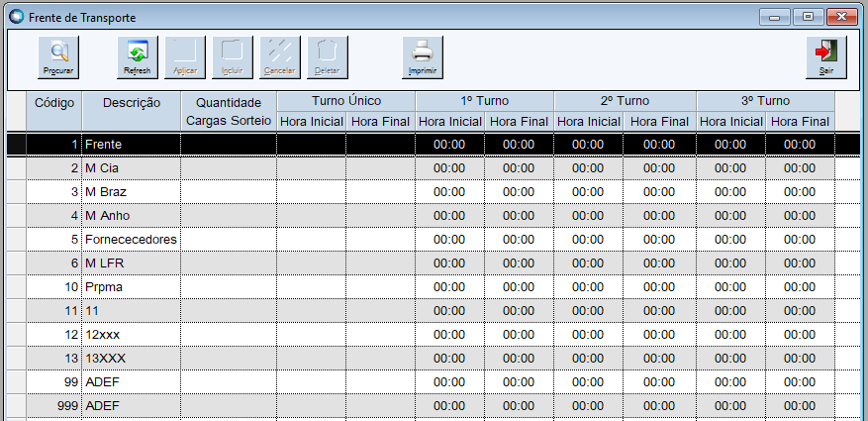Click the Incluir toolbar button

233,57
